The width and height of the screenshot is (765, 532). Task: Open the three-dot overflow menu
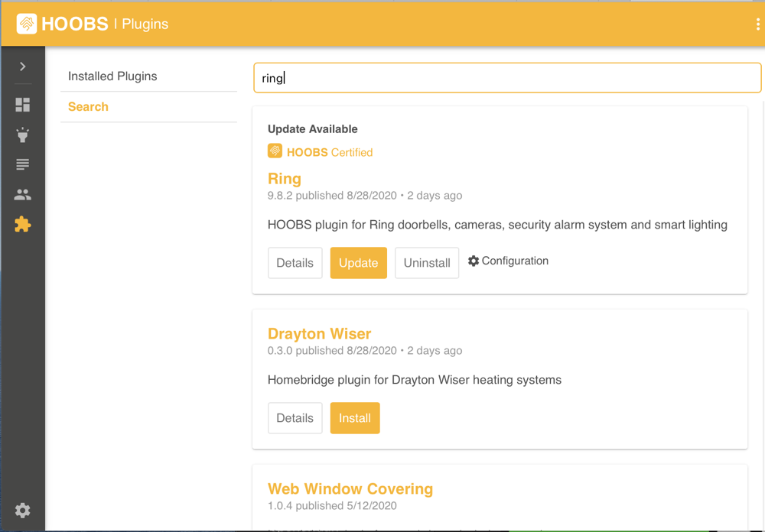tap(757, 24)
